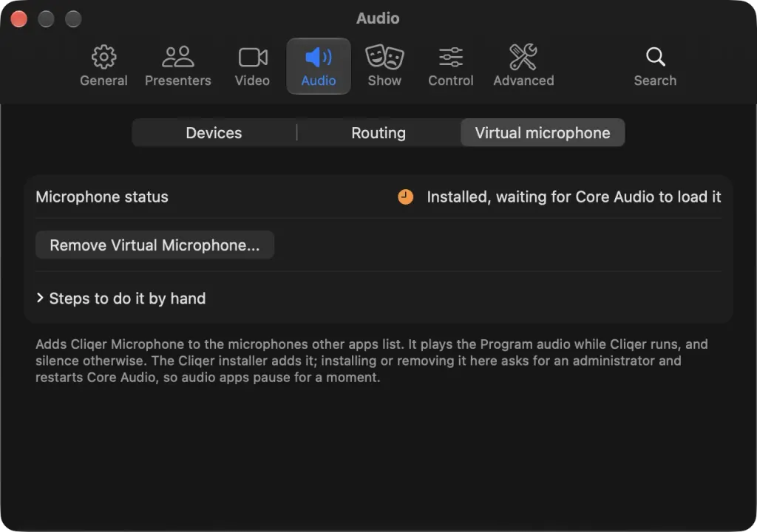Click the Audio window title
This screenshot has height=532, width=757.
[x=378, y=18]
